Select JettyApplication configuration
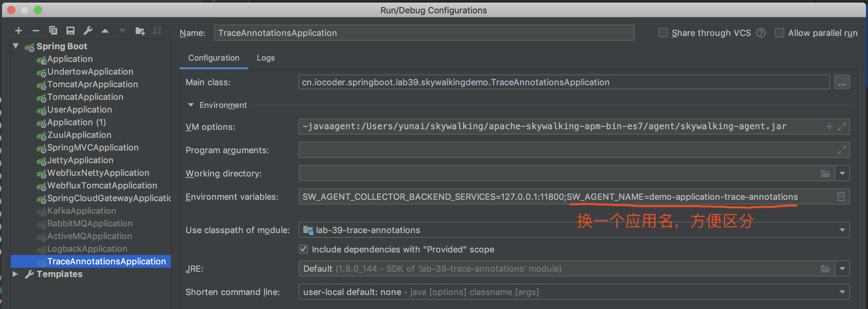Image resolution: width=868 pixels, height=309 pixels. pyautogui.click(x=80, y=160)
